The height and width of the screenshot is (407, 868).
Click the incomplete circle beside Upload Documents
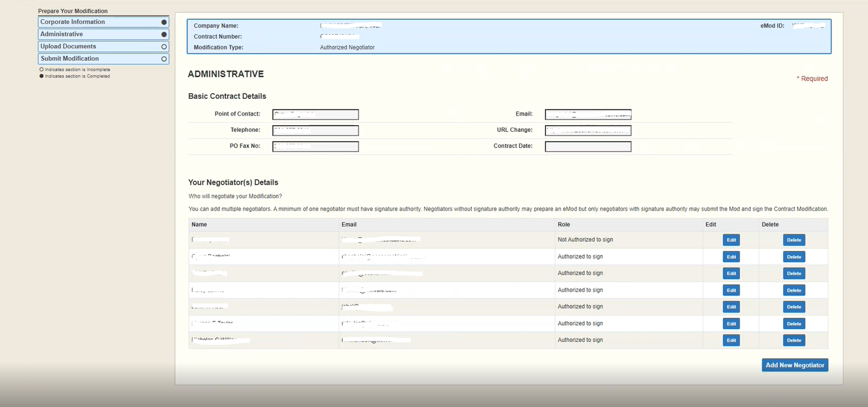tap(164, 46)
